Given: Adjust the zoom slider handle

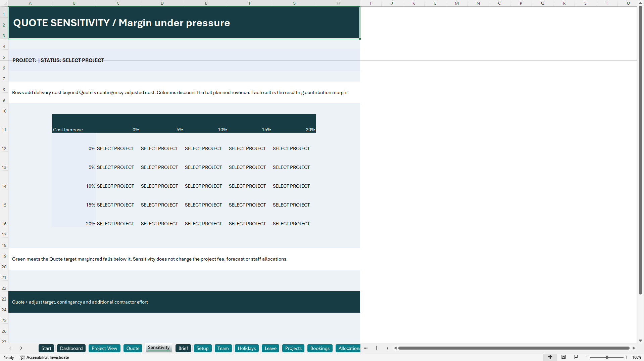Looking at the screenshot, I should pos(607,357).
